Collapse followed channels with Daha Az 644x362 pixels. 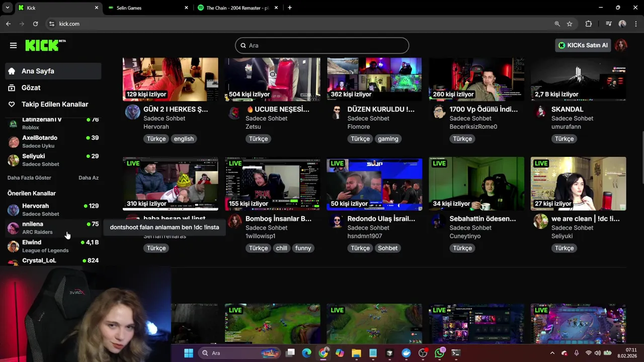tap(89, 177)
